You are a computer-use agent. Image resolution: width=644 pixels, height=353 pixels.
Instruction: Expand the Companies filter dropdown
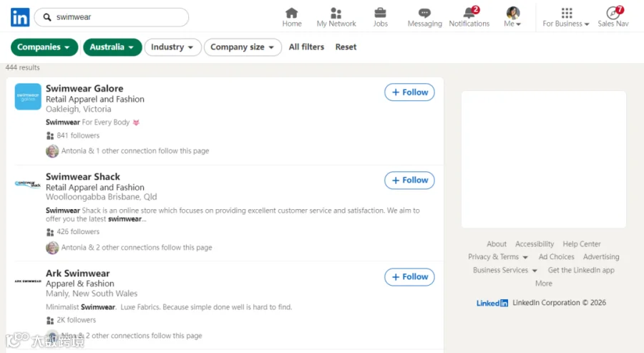[44, 47]
